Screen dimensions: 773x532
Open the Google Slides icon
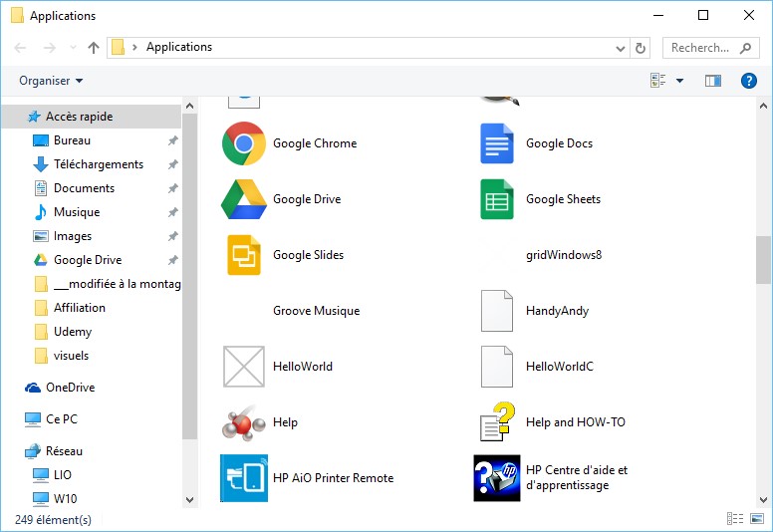(243, 255)
